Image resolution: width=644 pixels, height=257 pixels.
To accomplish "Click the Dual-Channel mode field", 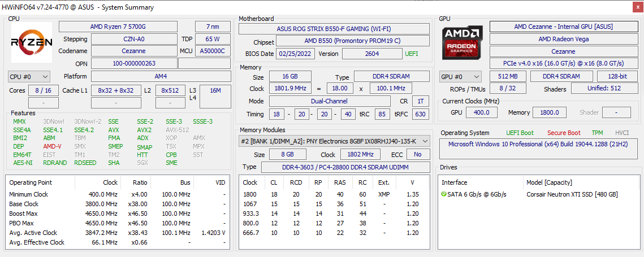I will (330, 101).
